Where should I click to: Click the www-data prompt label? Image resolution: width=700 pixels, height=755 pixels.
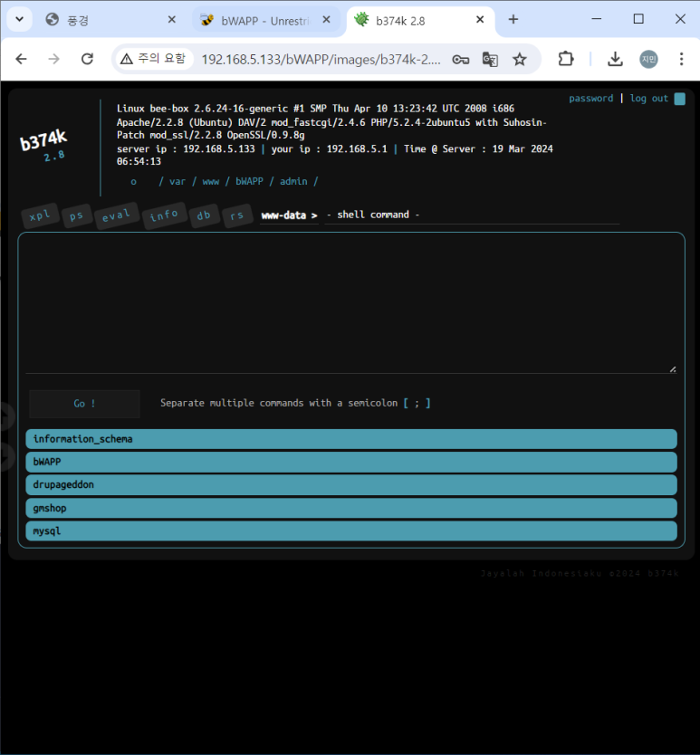click(289, 215)
